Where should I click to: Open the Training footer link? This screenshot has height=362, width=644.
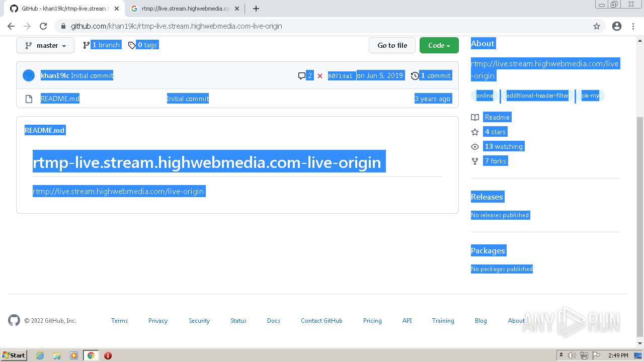tap(443, 321)
